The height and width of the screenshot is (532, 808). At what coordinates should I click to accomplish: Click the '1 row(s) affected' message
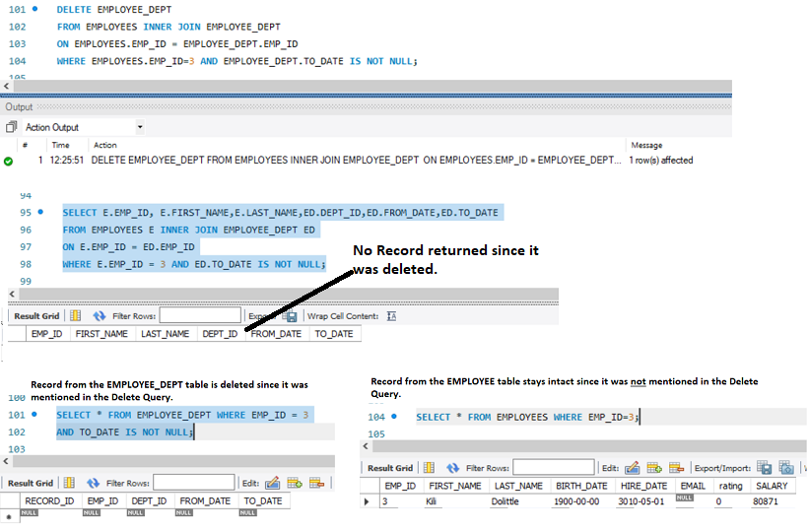660,161
